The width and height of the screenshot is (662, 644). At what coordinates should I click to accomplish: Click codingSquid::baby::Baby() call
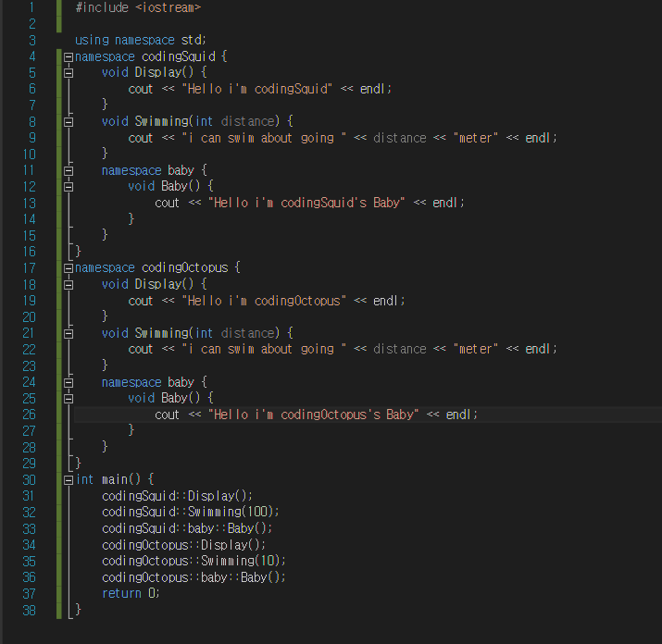click(x=187, y=528)
